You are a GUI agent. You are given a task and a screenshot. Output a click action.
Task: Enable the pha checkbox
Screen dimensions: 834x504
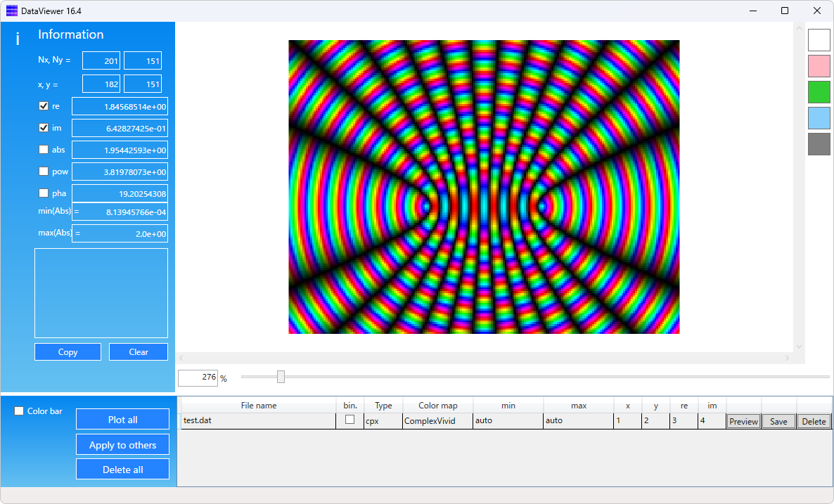point(44,193)
